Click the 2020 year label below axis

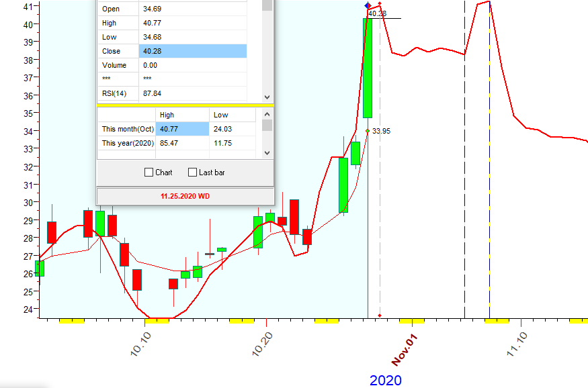click(385, 381)
